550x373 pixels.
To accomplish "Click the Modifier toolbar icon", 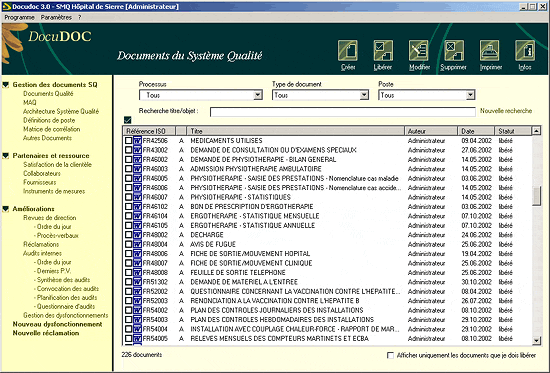I will pos(418,51).
